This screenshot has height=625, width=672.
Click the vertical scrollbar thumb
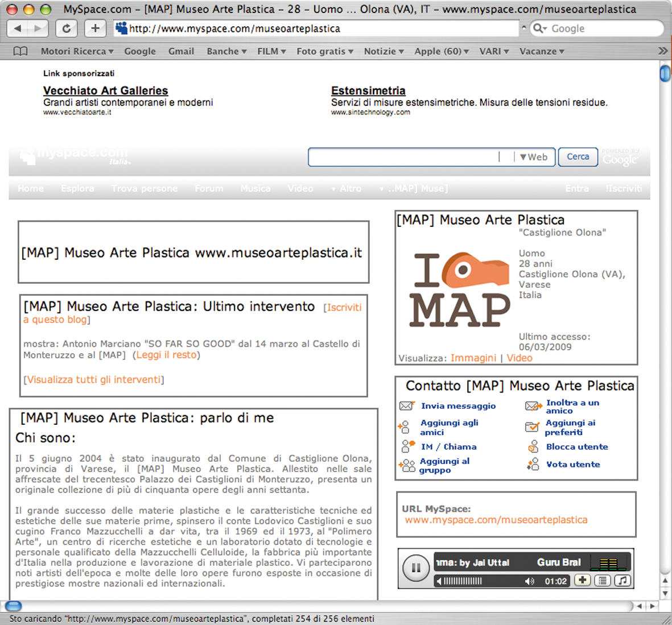tap(665, 73)
